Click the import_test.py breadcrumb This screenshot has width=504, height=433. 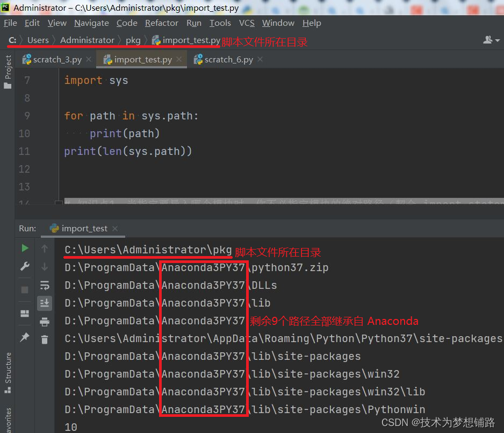[186, 40]
